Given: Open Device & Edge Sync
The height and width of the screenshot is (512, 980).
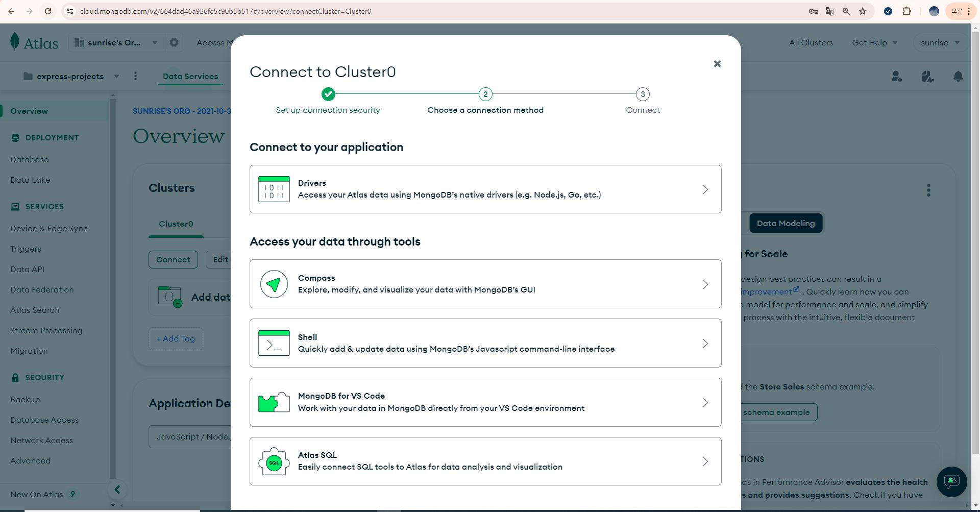Looking at the screenshot, I should [x=49, y=228].
